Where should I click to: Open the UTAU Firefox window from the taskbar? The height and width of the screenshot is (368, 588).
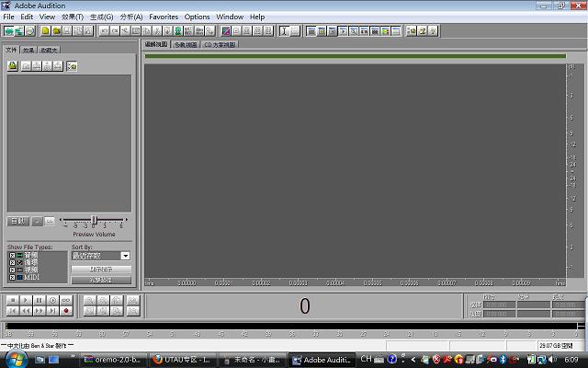pos(182,360)
